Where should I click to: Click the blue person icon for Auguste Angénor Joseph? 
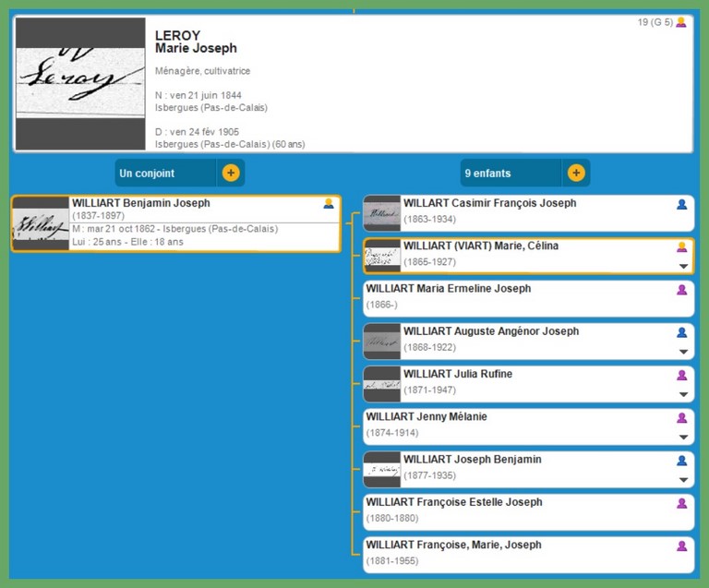point(682,332)
